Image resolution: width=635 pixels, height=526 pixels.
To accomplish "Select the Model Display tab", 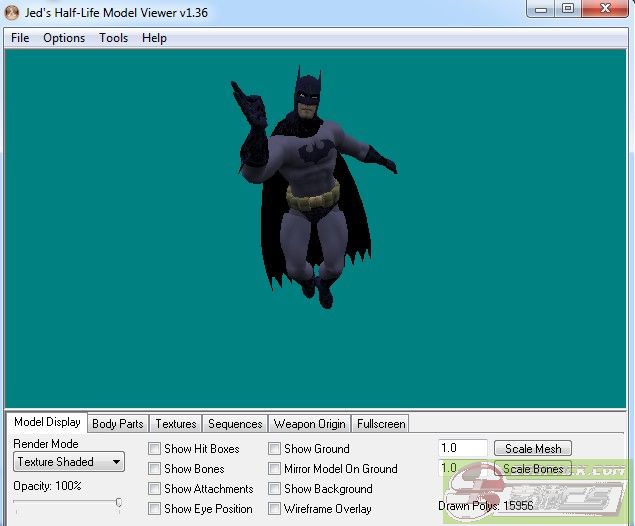I will [x=47, y=422].
